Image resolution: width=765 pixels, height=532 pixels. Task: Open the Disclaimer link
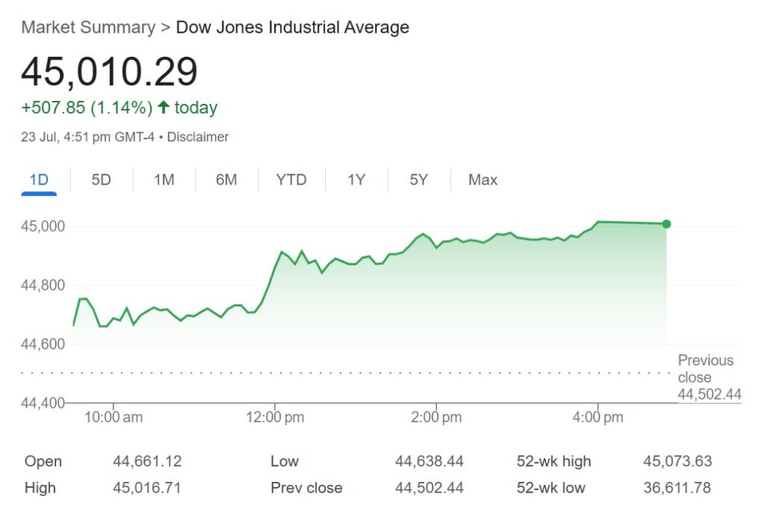point(198,137)
